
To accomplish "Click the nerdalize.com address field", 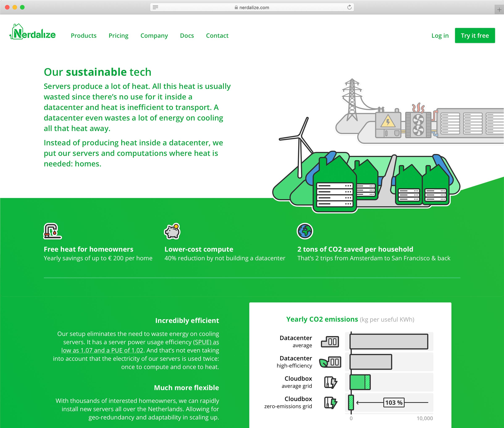I will click(x=252, y=7).
